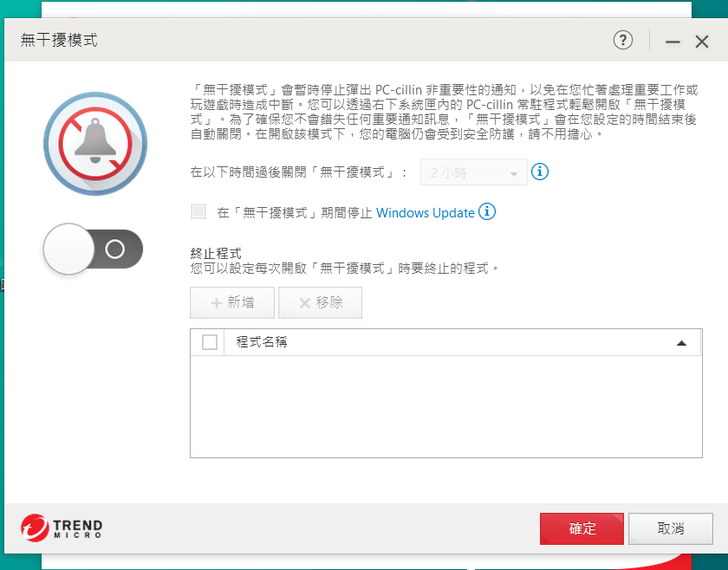Show info for auto-close time setting

click(540, 172)
